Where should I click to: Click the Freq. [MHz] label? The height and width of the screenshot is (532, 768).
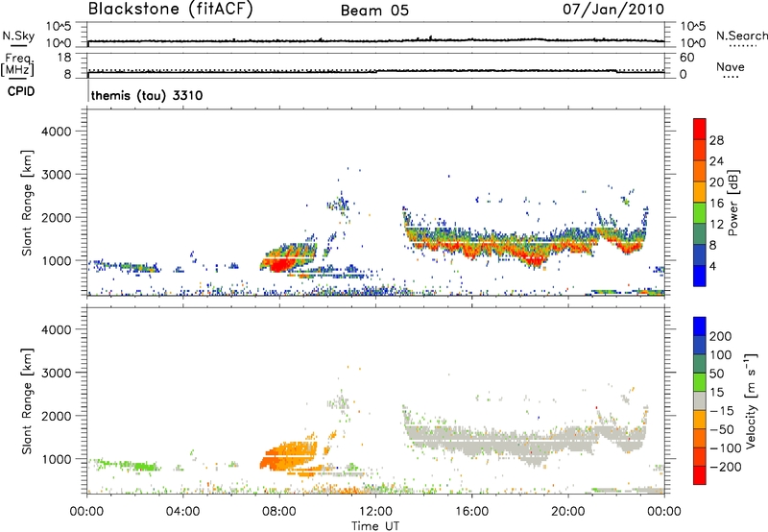point(18,64)
